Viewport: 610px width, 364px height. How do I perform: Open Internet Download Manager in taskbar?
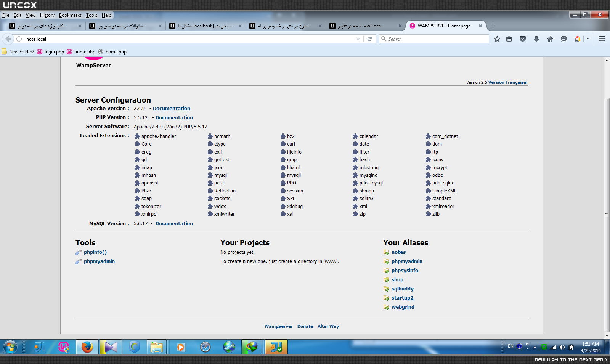pos(252,347)
